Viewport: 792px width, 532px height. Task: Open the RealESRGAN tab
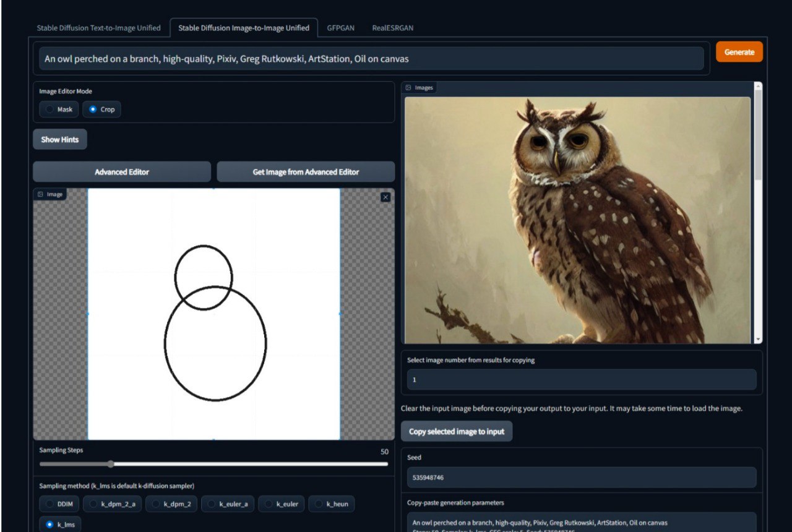pos(392,28)
